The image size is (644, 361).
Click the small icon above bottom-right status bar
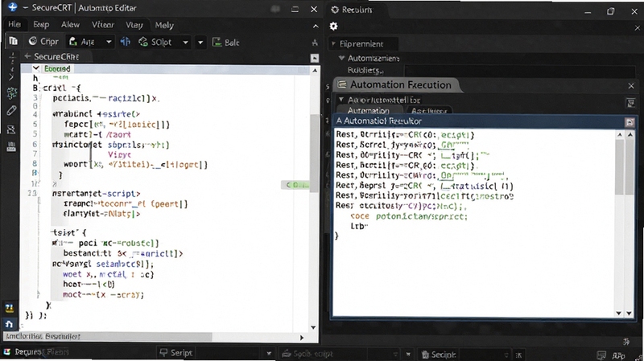pyautogui.click(x=626, y=342)
